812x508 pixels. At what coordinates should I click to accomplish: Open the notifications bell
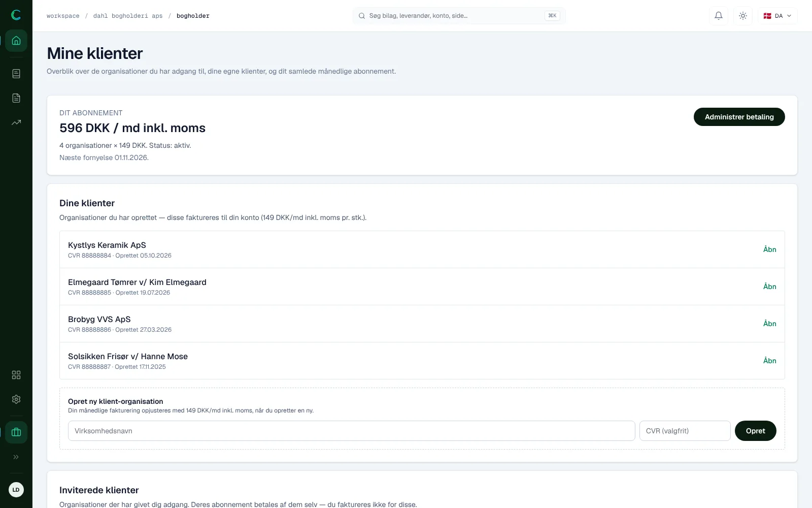coord(719,16)
